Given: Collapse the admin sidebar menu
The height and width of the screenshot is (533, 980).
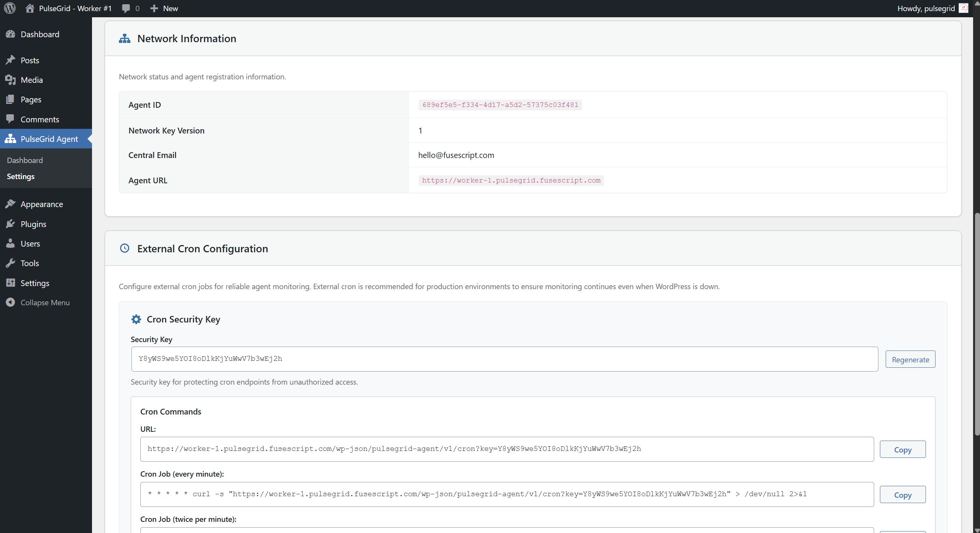Looking at the screenshot, I should click(45, 303).
